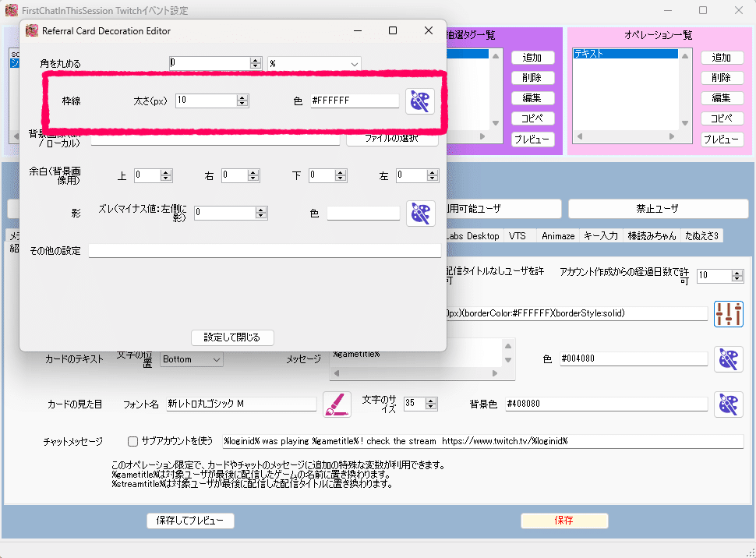Click 追加 in lottery tag list panel

tap(532, 58)
